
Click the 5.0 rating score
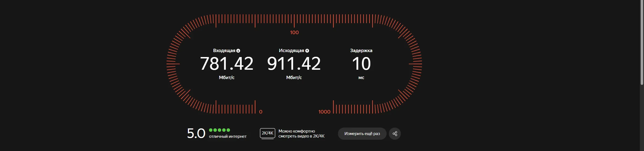tap(196, 134)
